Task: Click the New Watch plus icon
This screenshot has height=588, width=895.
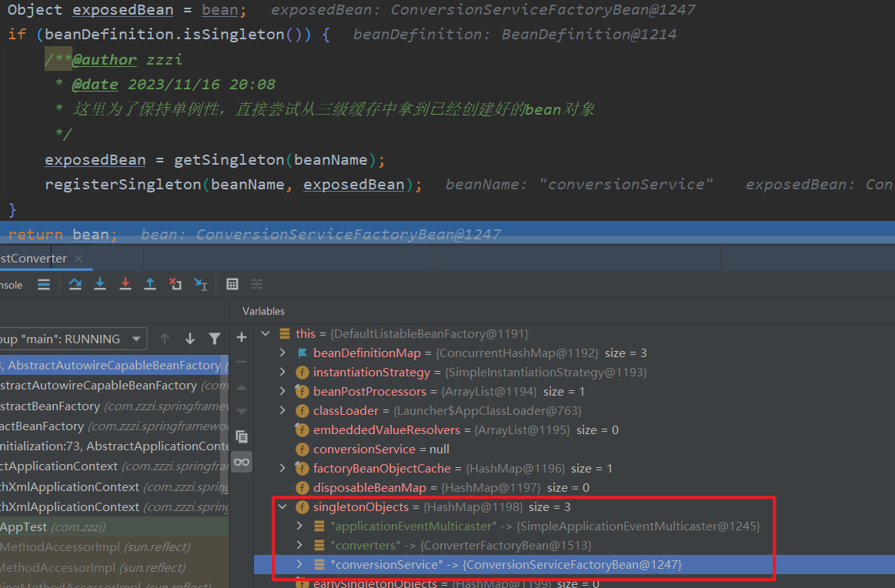Action: click(242, 337)
